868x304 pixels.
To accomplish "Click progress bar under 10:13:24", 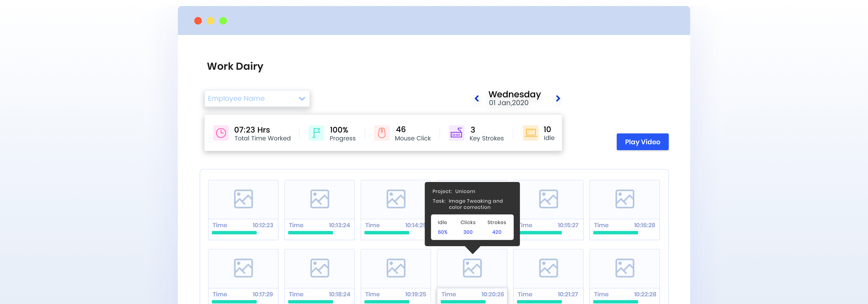I will click(x=310, y=233).
